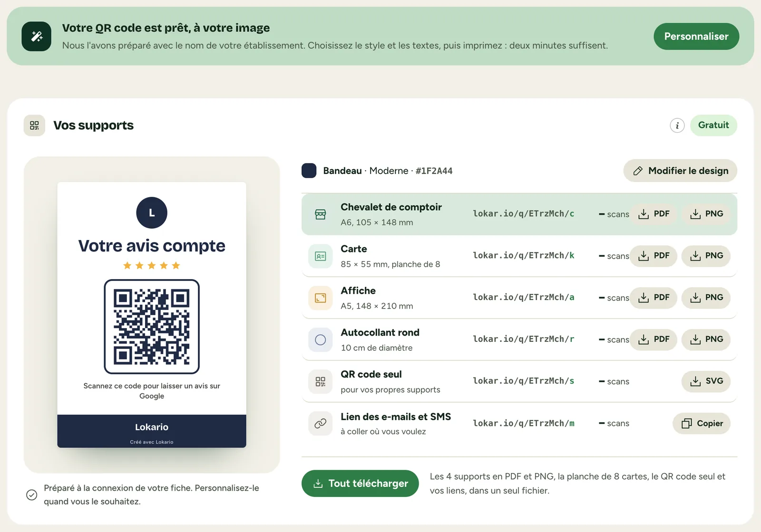Click the Votre avis compte heading
The height and width of the screenshot is (532, 761).
[152, 246]
